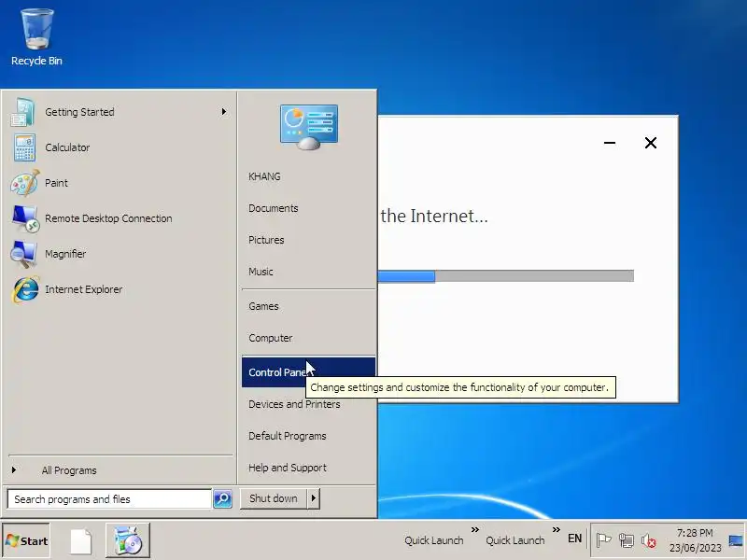The width and height of the screenshot is (747, 560).
Task: Click the Start button
Action: pos(26,540)
